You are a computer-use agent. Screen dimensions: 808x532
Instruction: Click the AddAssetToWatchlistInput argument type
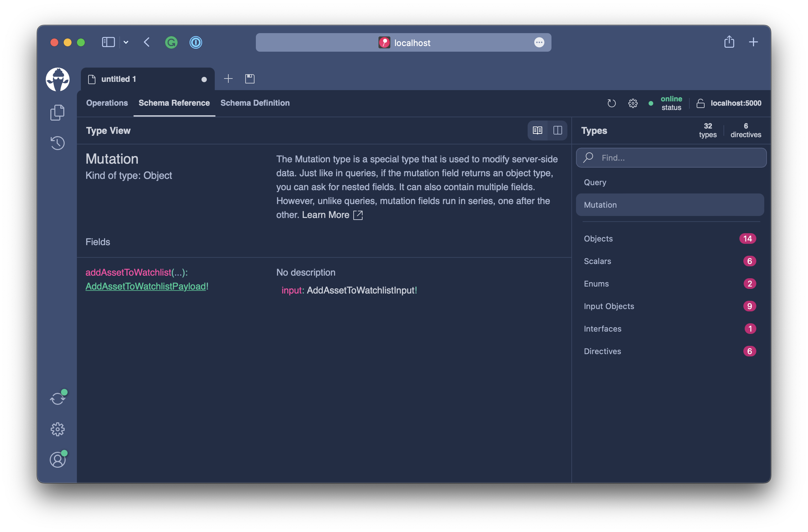361,291
